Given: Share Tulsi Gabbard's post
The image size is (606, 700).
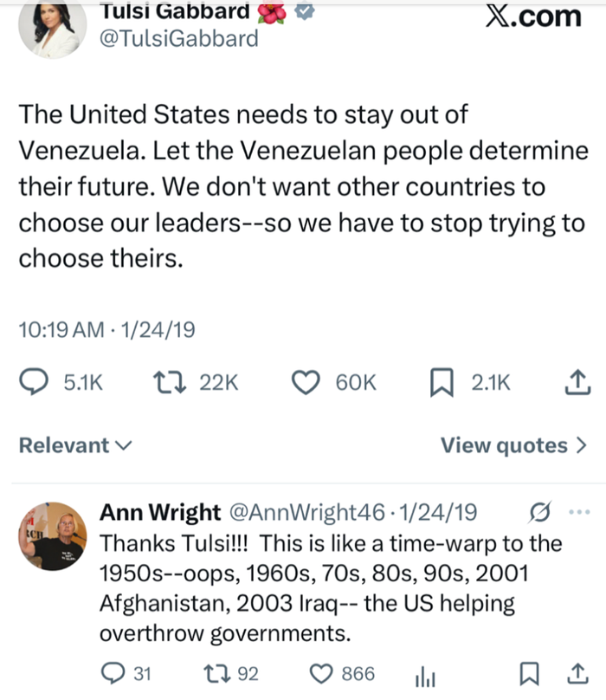Looking at the screenshot, I should pos(577,382).
